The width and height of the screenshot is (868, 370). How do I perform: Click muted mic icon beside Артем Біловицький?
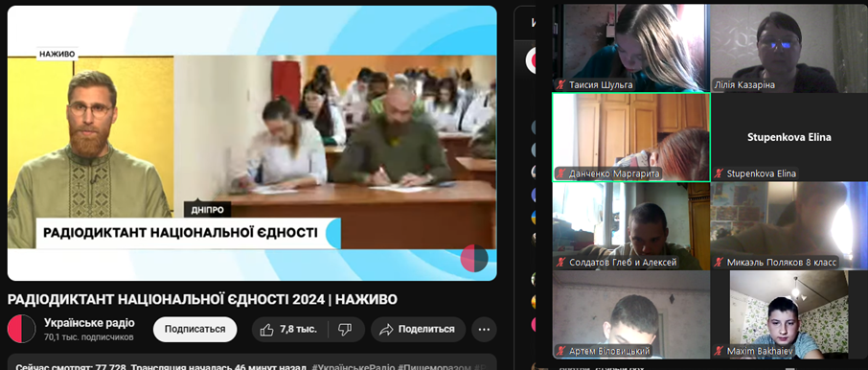[x=561, y=351]
